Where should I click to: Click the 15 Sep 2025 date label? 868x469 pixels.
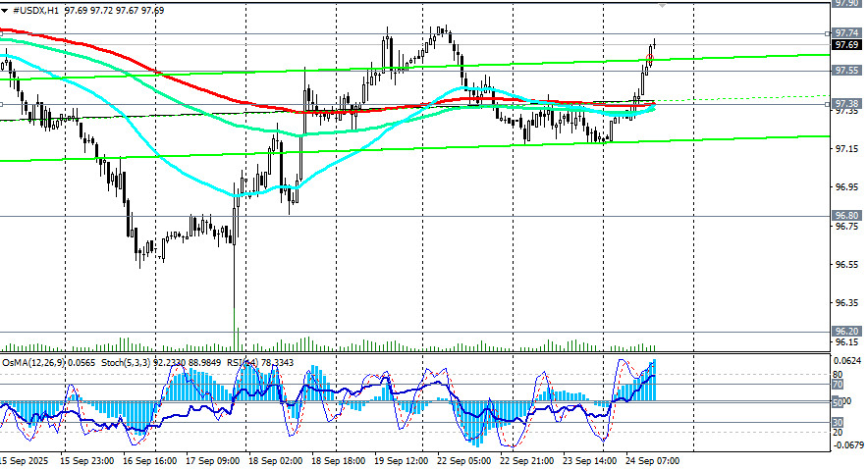[x=24, y=459]
